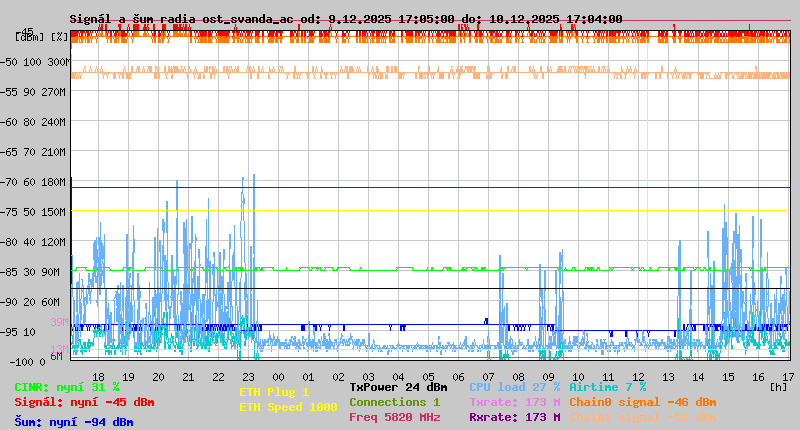Click the '270M' y-axis label

(54, 92)
